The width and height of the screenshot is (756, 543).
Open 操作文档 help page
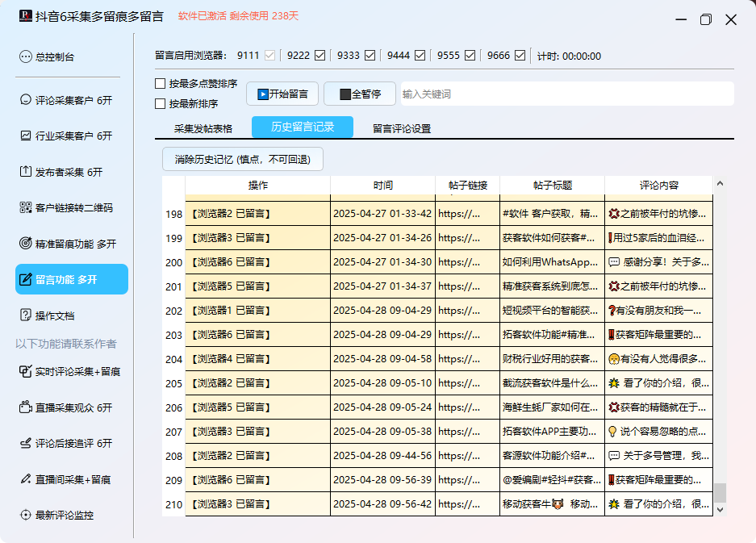click(x=54, y=315)
